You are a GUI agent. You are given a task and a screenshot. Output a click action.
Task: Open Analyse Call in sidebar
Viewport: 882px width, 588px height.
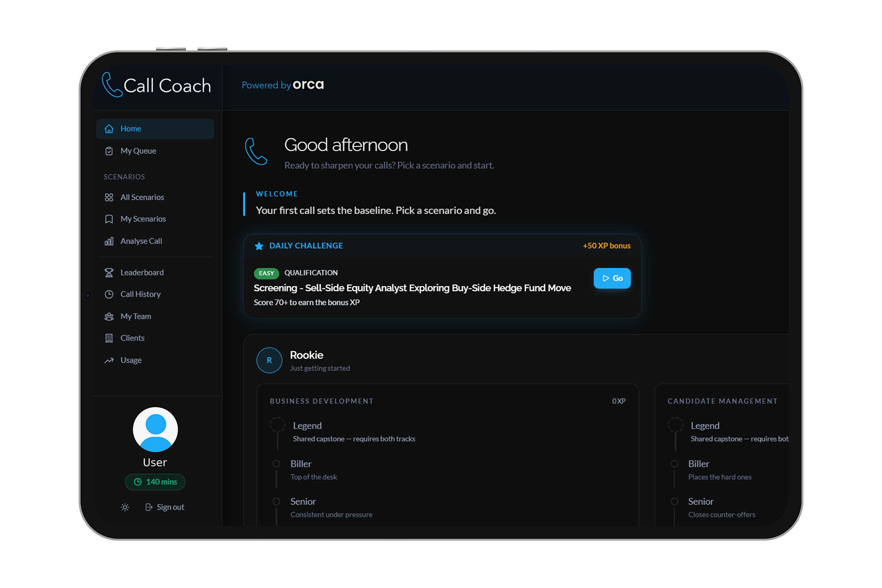[155, 241]
